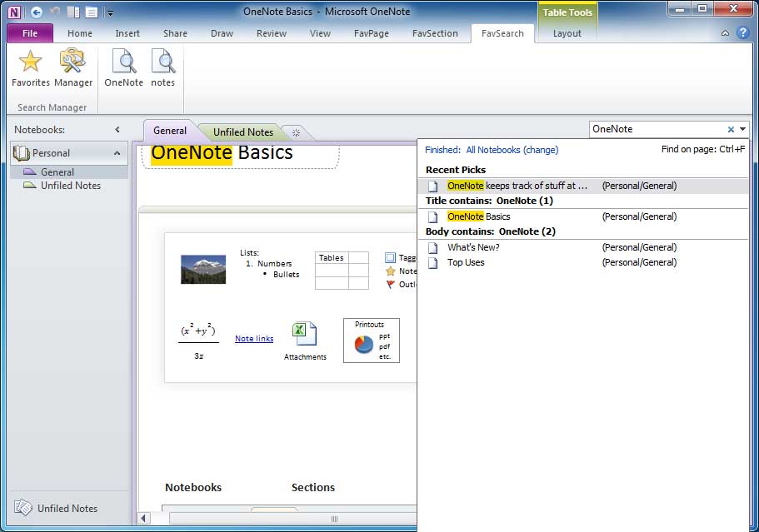Image resolution: width=759 pixels, height=532 pixels.
Task: Open the FavSection ribbon tab
Action: coord(435,33)
